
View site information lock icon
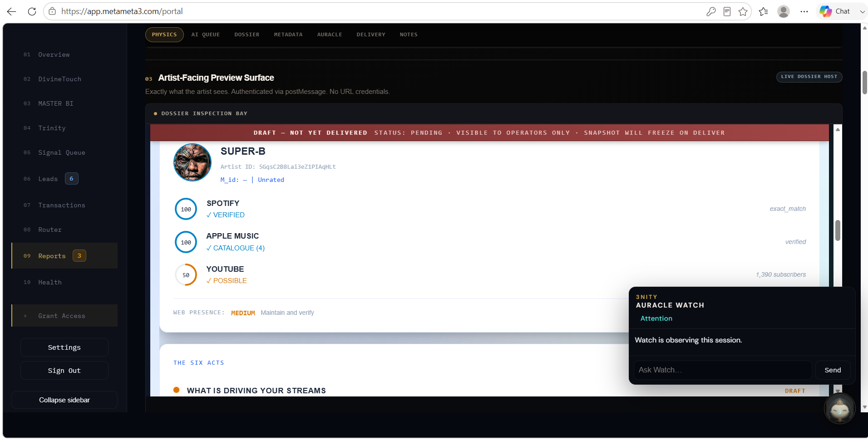pos(52,11)
